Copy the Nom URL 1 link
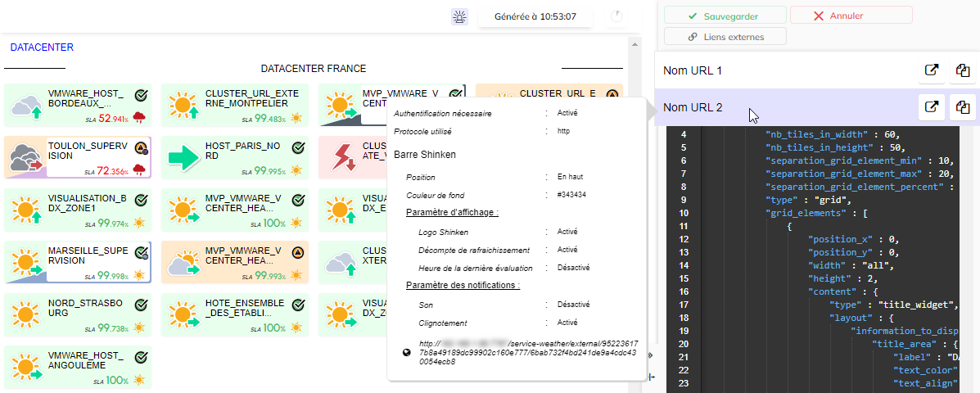The width and height of the screenshot is (980, 393). 964,70
